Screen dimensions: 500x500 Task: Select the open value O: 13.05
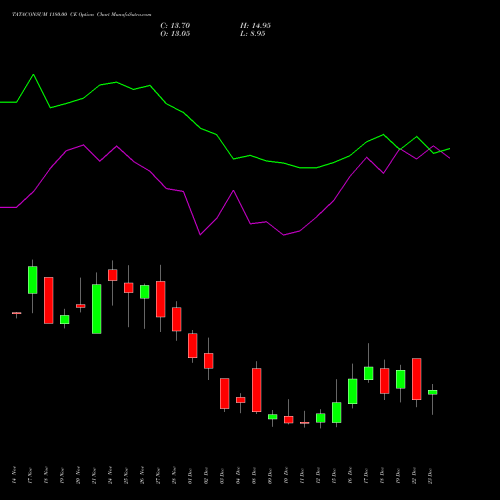(175, 34)
